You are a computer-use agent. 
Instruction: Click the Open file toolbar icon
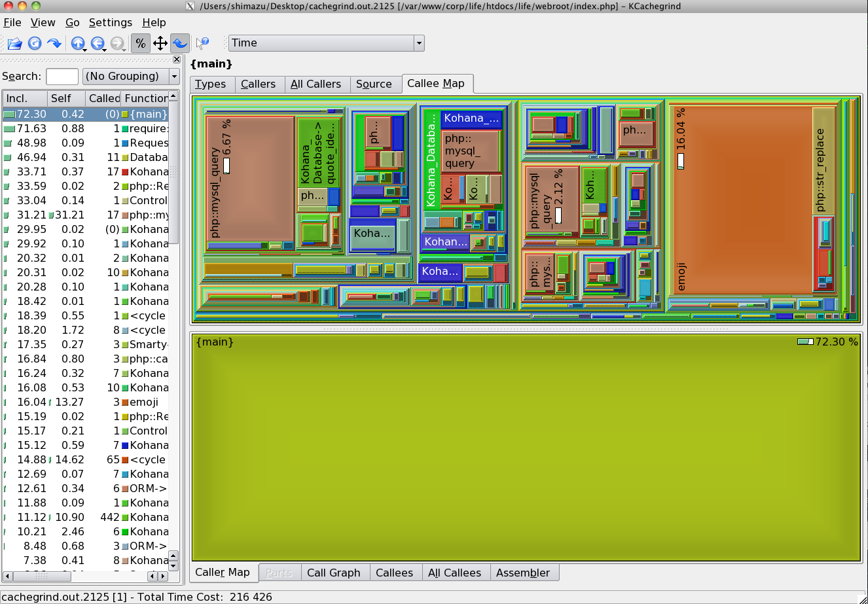click(x=14, y=44)
